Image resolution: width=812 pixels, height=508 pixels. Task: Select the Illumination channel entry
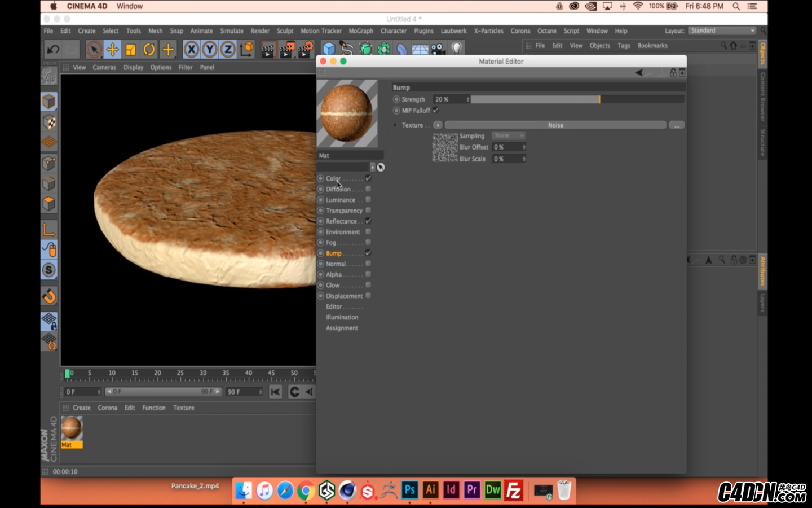342,317
